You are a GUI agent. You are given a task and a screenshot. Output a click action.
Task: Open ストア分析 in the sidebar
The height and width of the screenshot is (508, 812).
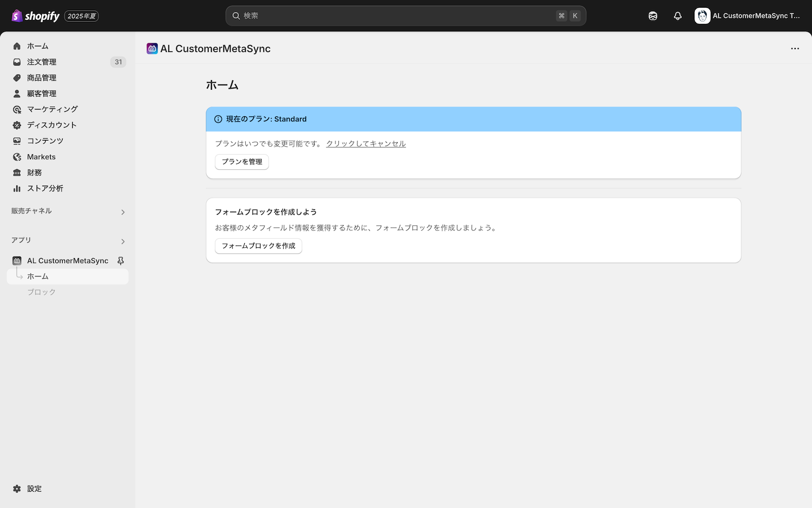pyautogui.click(x=68, y=189)
